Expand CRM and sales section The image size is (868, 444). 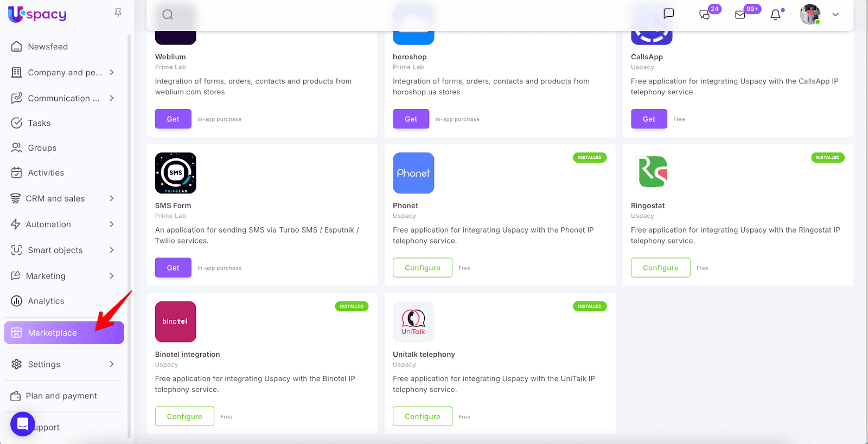(112, 198)
